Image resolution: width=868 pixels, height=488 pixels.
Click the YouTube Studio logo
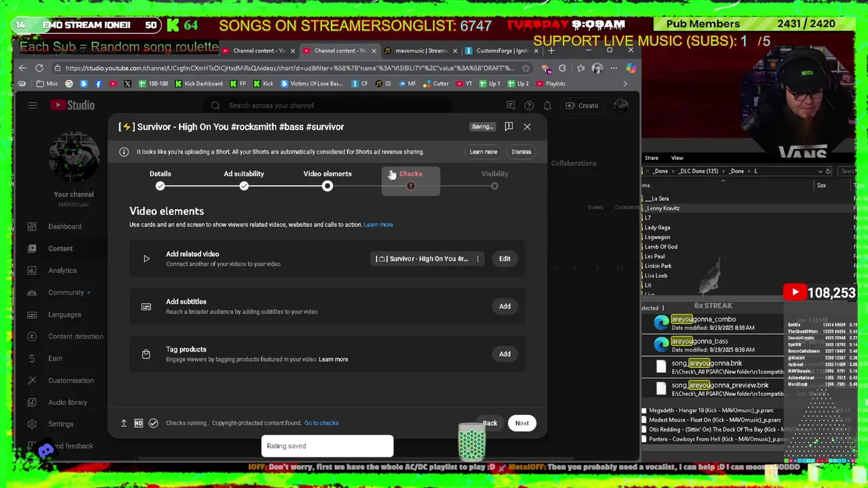click(72, 105)
